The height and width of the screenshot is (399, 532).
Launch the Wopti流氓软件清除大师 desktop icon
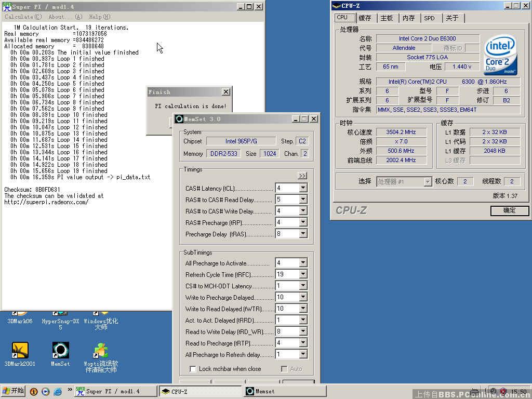point(101,357)
